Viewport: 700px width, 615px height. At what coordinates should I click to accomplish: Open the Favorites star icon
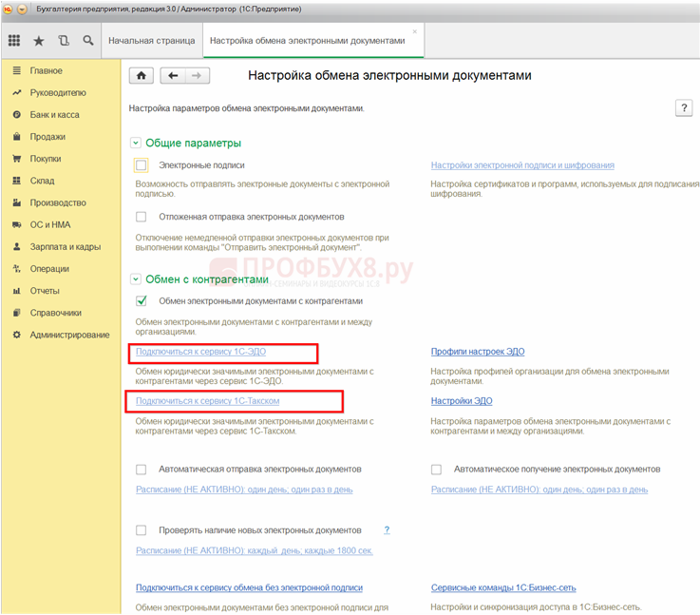pyautogui.click(x=39, y=41)
